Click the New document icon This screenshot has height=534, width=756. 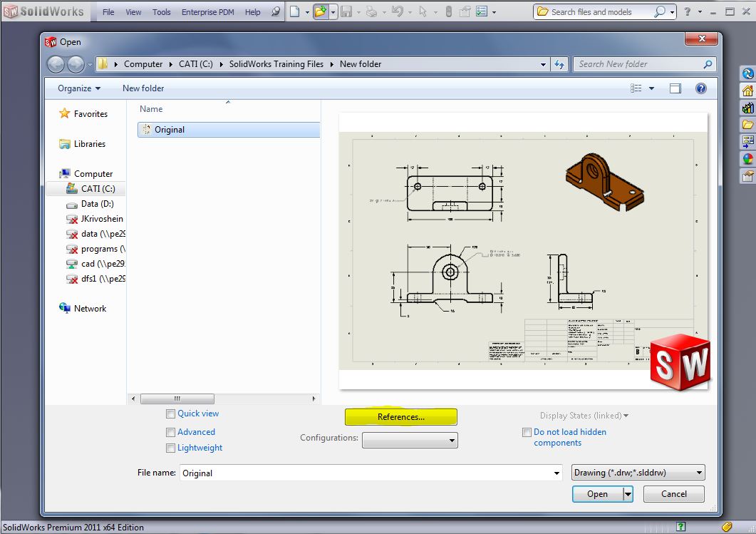[295, 11]
